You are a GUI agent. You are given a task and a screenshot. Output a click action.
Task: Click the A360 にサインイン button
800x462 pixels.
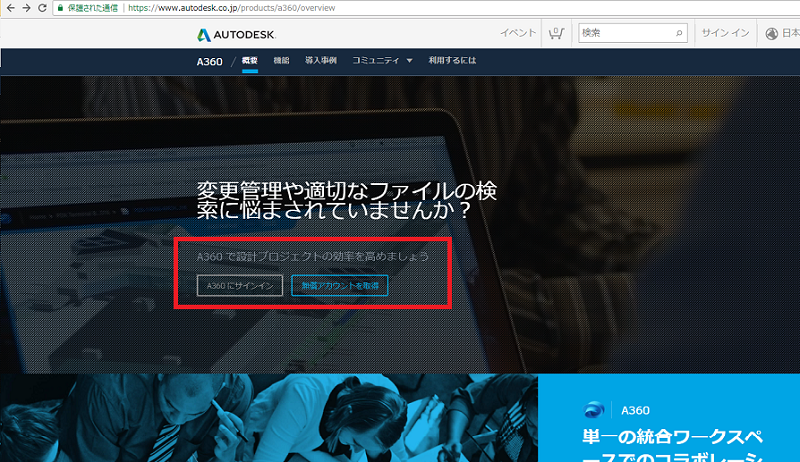click(240, 286)
